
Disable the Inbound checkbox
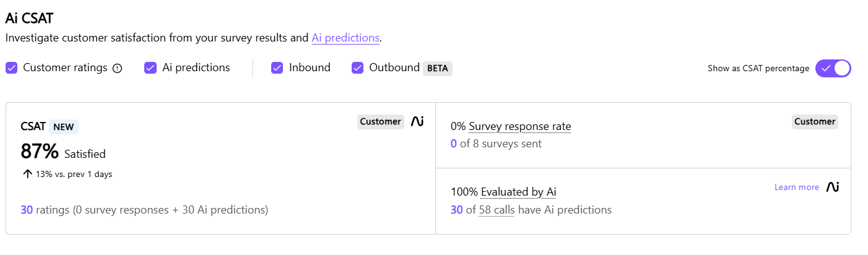click(277, 68)
